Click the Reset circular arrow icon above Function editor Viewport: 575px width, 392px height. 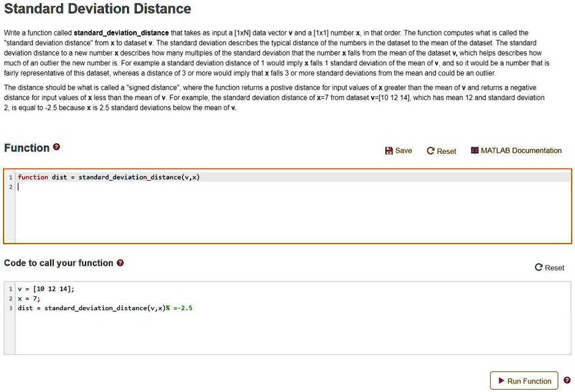coord(430,150)
